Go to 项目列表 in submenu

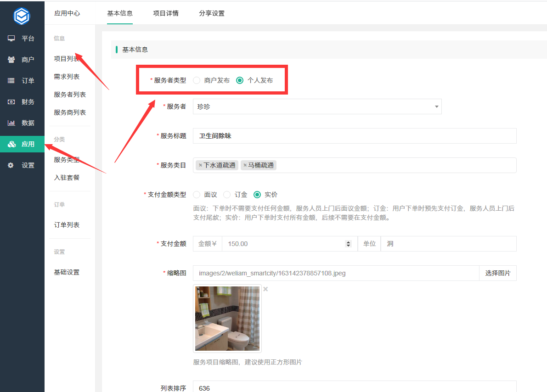click(x=67, y=59)
